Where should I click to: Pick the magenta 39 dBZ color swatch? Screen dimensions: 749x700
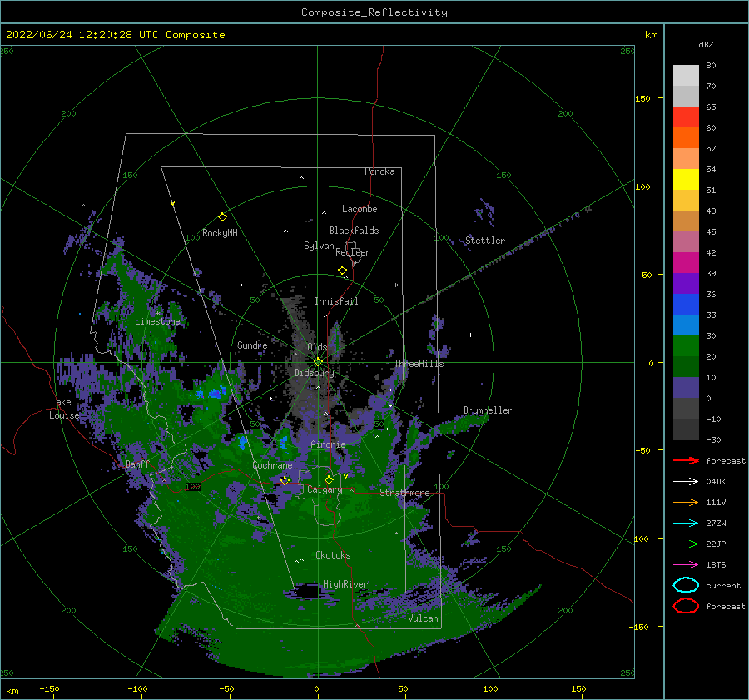[x=686, y=262]
